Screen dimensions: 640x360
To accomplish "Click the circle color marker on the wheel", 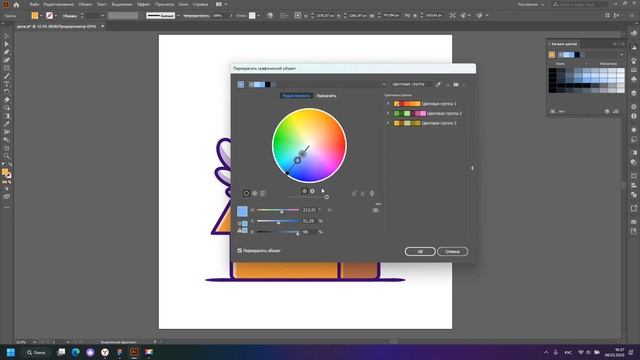I will coord(298,160).
